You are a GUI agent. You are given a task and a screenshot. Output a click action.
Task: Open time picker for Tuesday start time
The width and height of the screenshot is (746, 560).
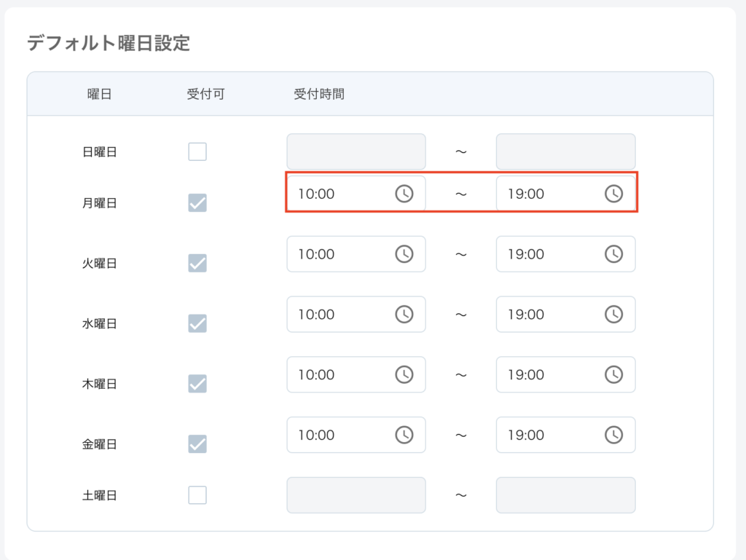[404, 254]
